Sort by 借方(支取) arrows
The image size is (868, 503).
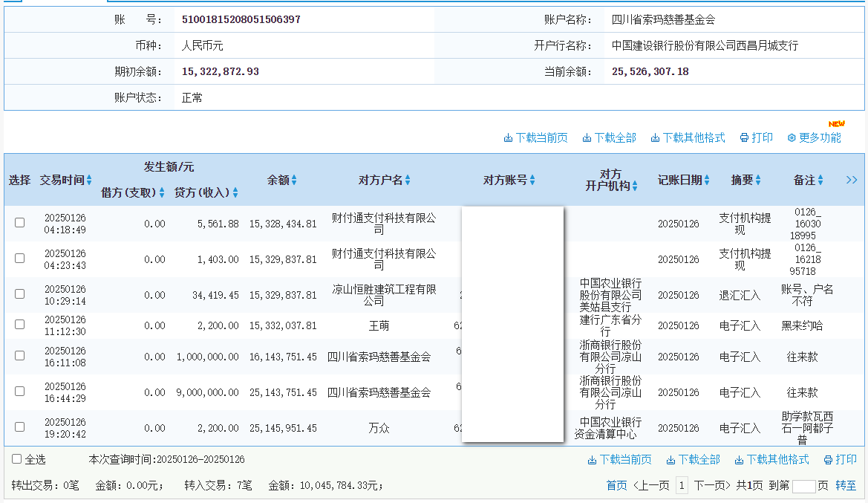(x=162, y=192)
